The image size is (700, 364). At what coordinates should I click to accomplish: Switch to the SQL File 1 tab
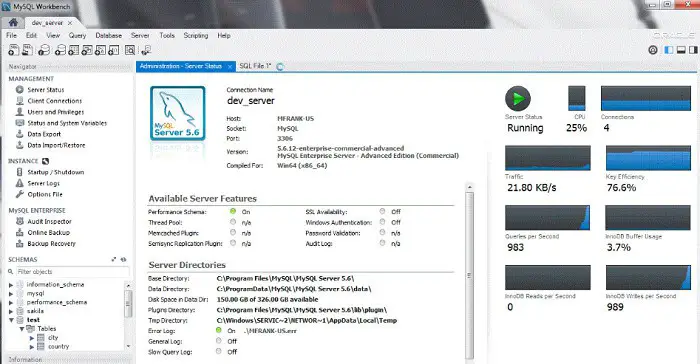pyautogui.click(x=255, y=66)
